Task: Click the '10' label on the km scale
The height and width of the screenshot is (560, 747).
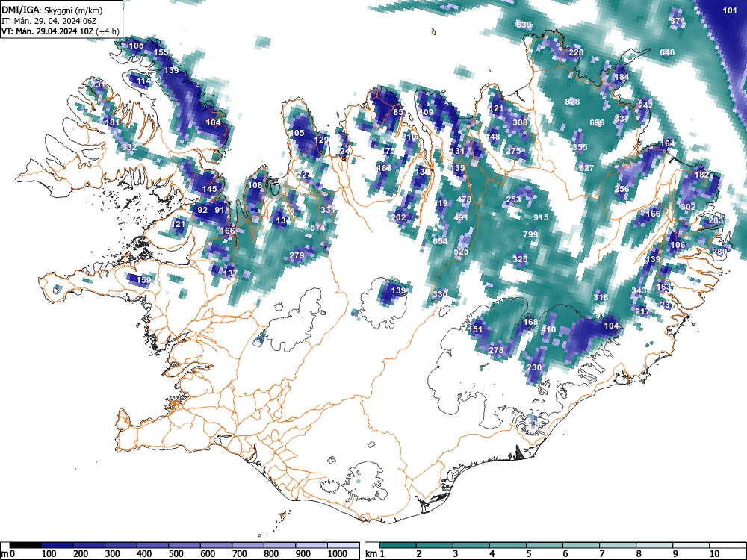Action: (715, 554)
